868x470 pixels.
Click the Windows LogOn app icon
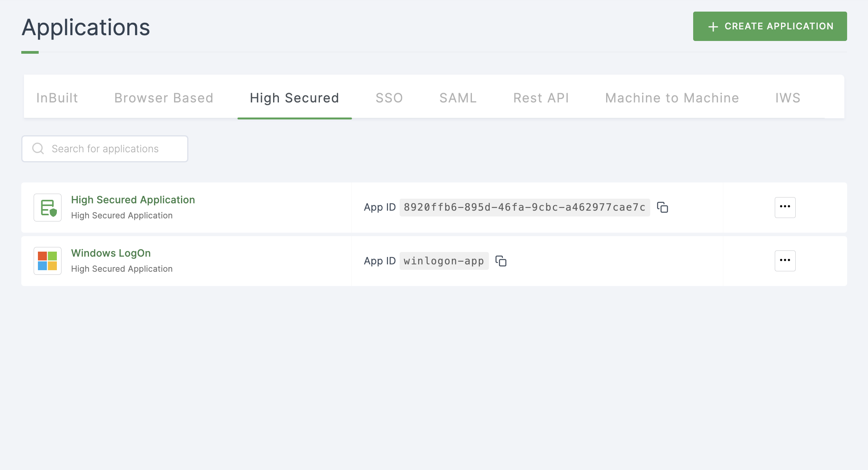[48, 260]
